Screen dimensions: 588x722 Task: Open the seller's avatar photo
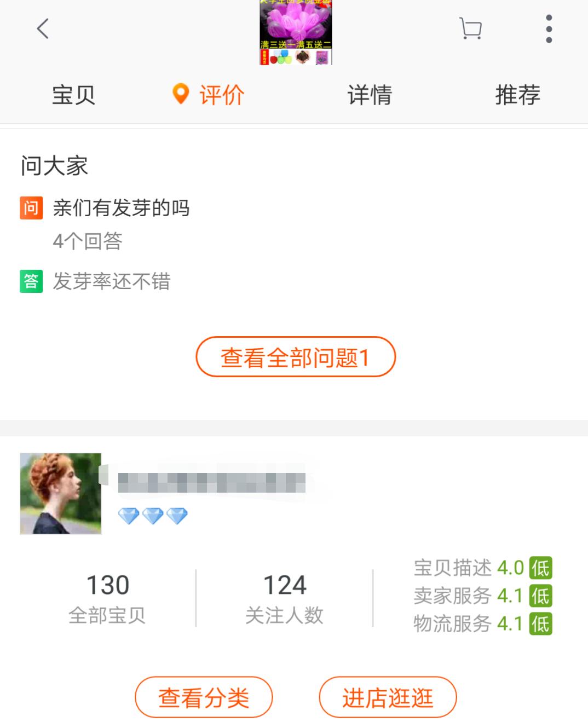[x=61, y=492]
